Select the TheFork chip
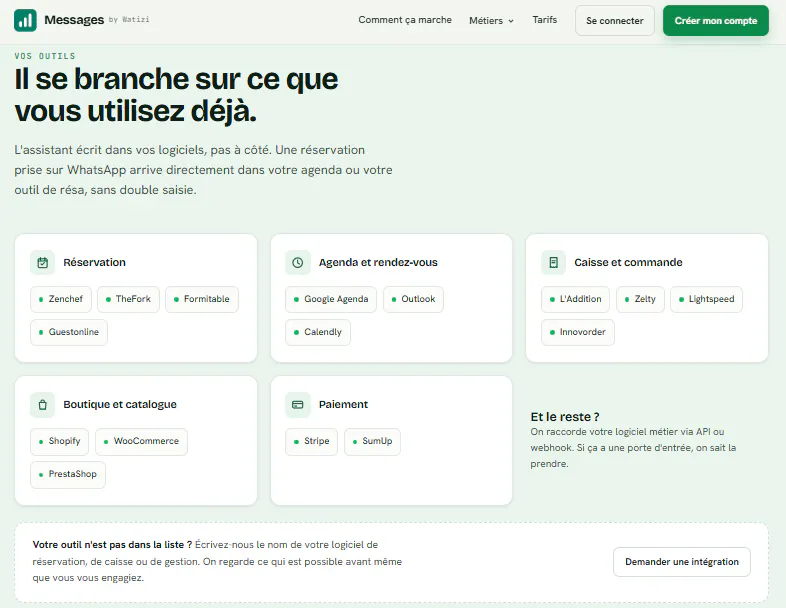The width and height of the screenshot is (786, 608). 128,299
